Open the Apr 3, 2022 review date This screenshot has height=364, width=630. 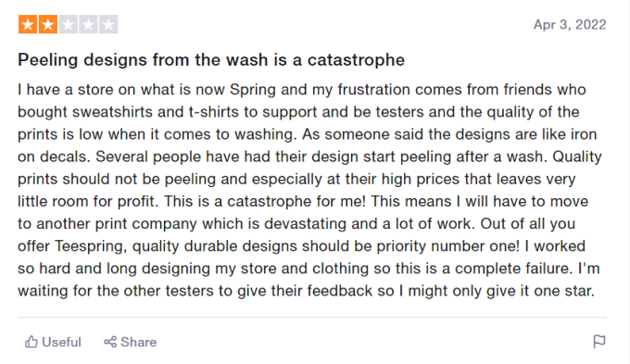pos(570,24)
